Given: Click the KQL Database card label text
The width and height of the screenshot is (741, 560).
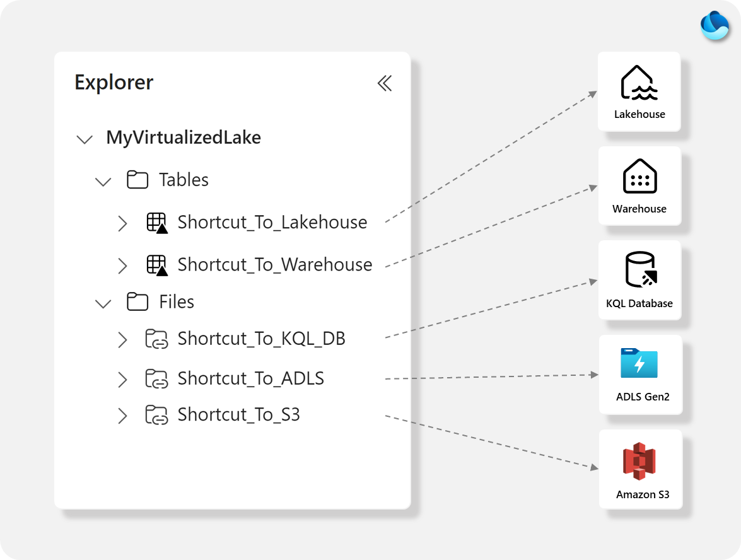Looking at the screenshot, I should pyautogui.click(x=639, y=303).
